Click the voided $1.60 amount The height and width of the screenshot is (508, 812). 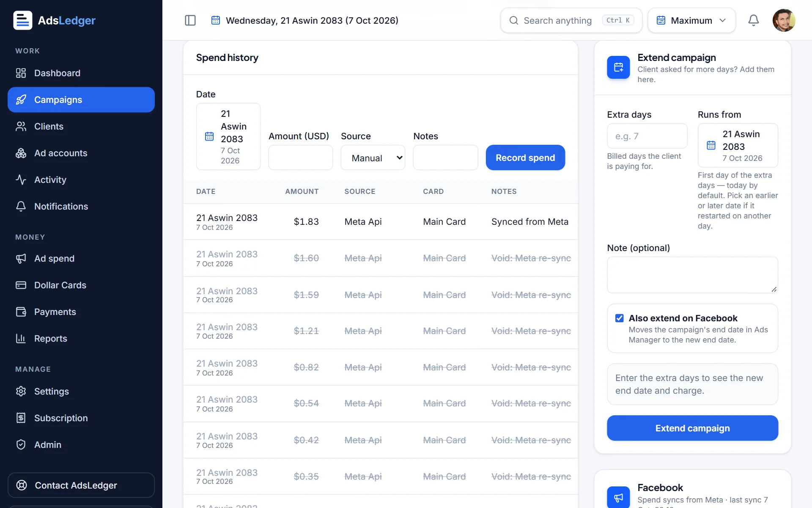pos(306,258)
